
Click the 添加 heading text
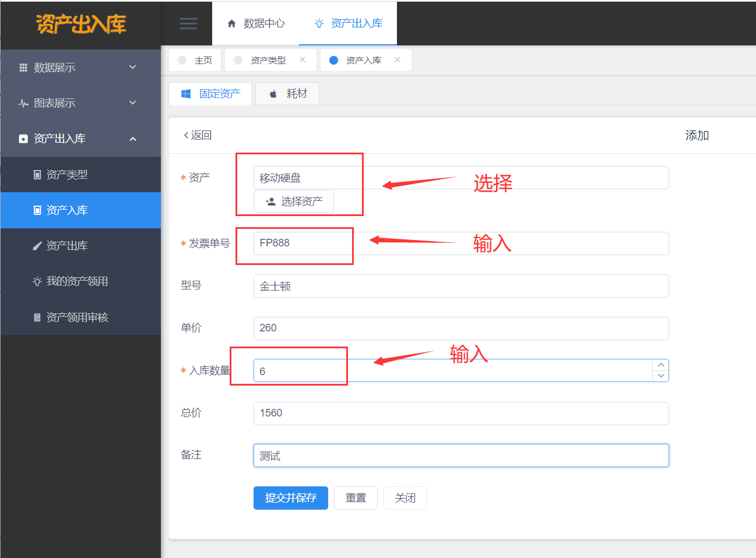pos(697,136)
